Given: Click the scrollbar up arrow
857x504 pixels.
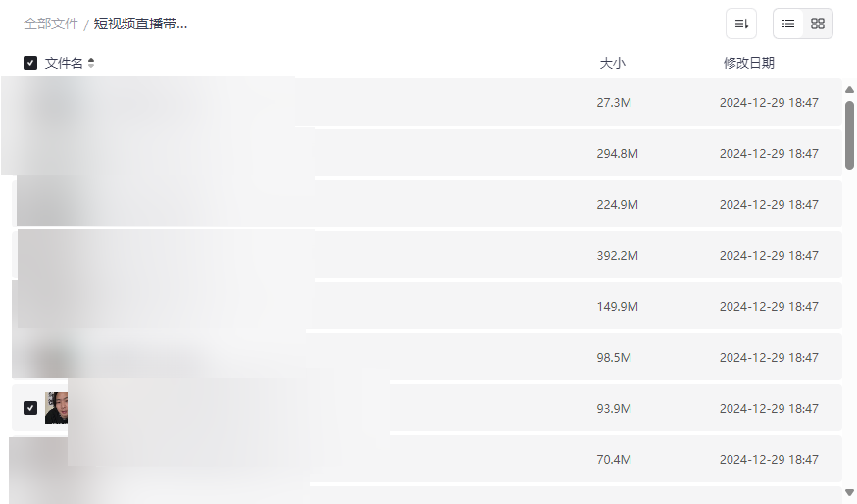Looking at the screenshot, I should pos(849,90).
